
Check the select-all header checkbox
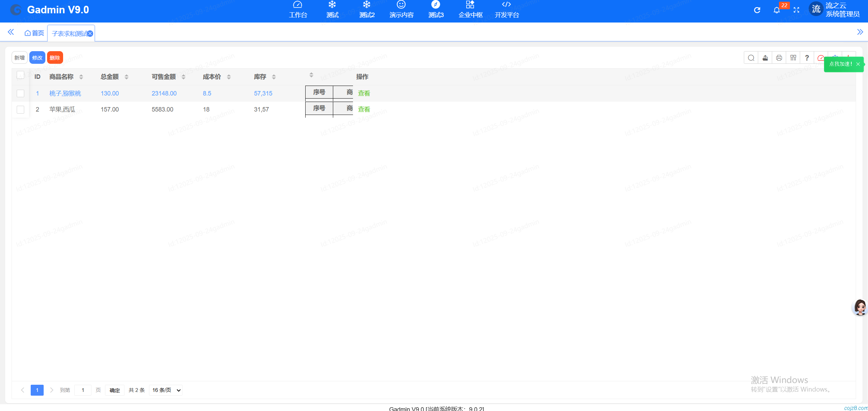coord(20,75)
